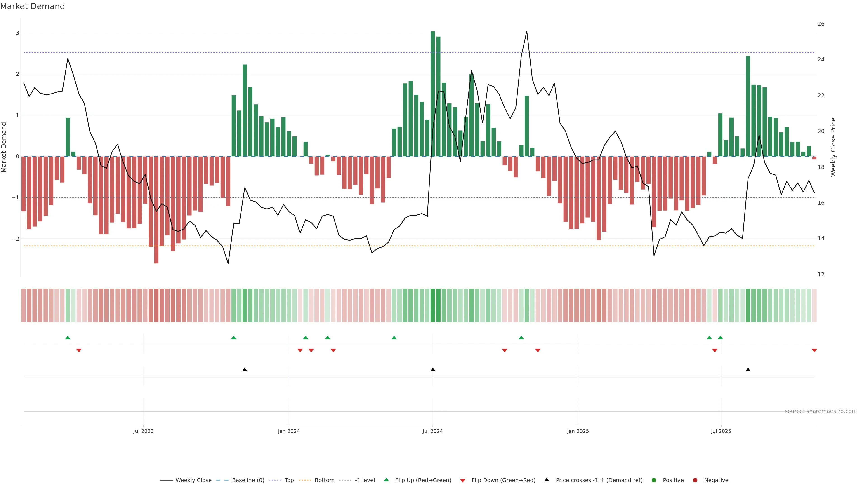Screen dimensions: 868x488
Task: Click the Weekly Close Price axis title
Action: tap(833, 147)
